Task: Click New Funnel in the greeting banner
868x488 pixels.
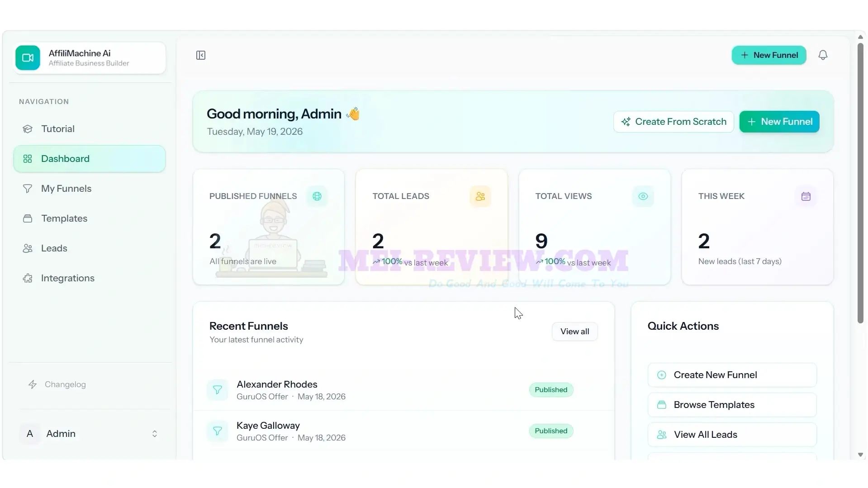Action: click(779, 122)
